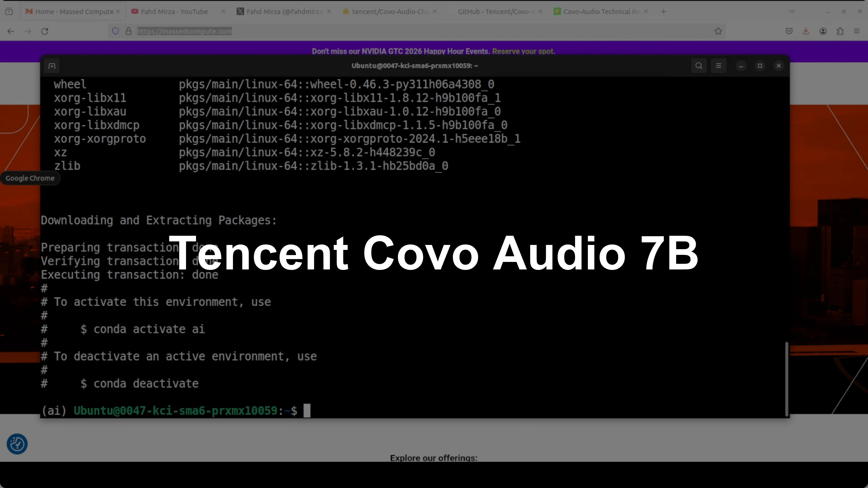868x488 pixels.
Task: Open the browser application menu
Action: [856, 31]
